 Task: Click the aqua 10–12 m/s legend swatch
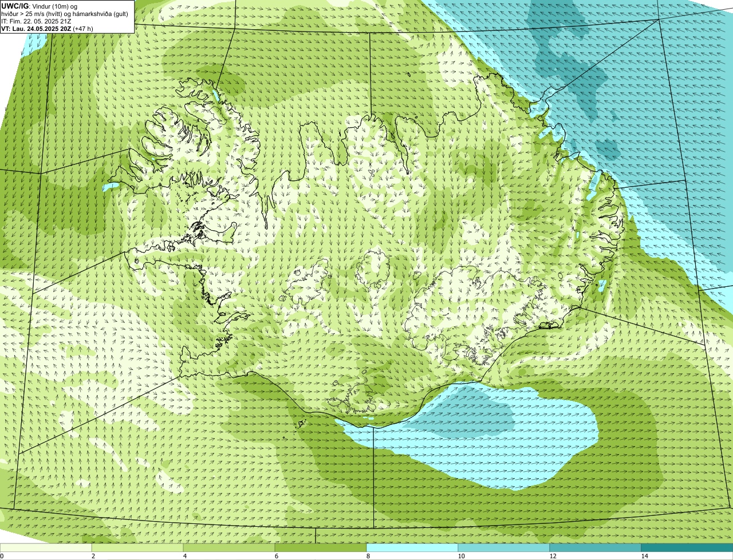[504, 548]
